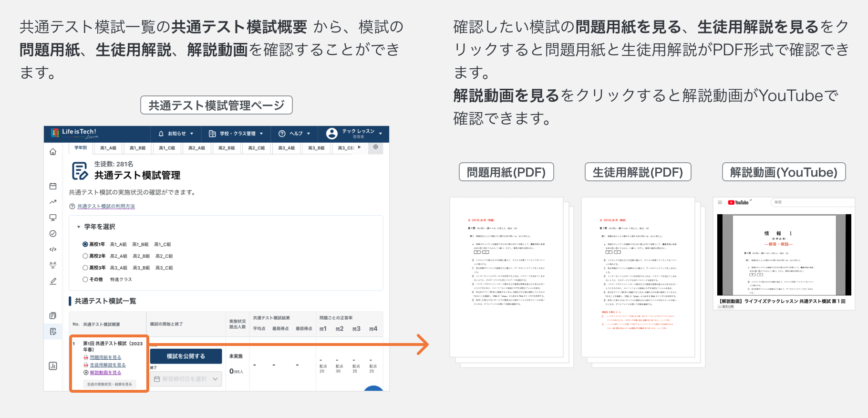Open the trend graph icon in sidebar
This screenshot has height=418, width=868.
(x=53, y=202)
